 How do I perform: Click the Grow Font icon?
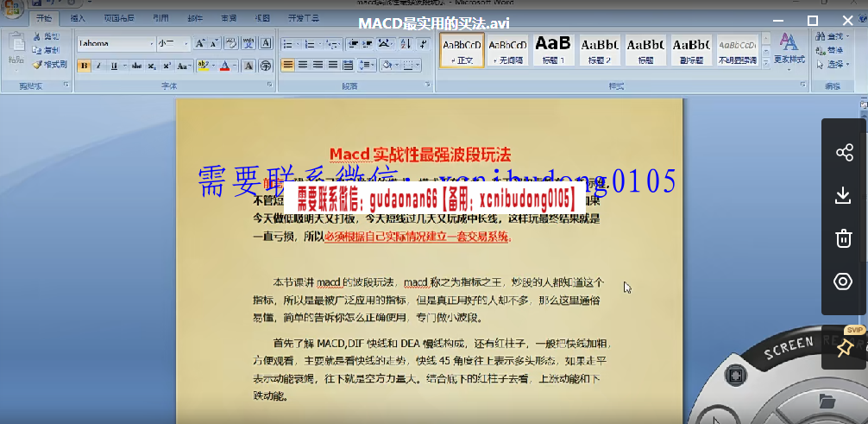tap(200, 43)
